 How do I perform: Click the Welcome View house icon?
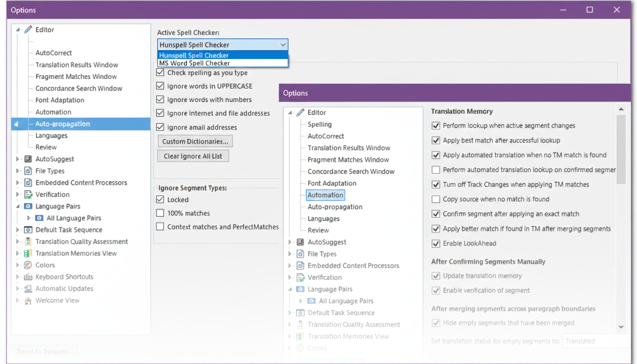pos(28,300)
